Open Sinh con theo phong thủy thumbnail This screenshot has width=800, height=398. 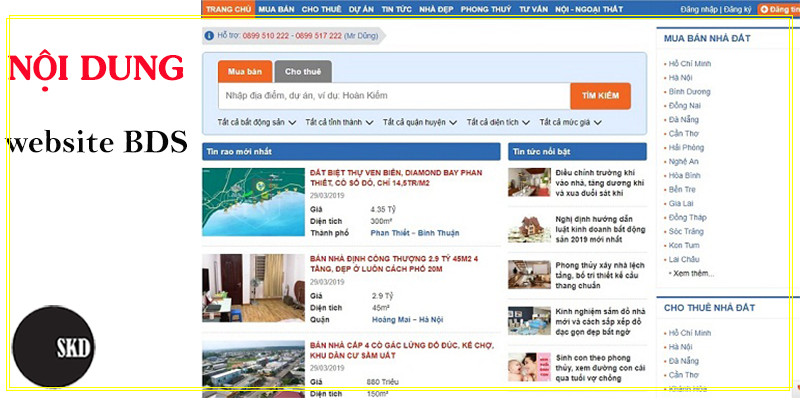click(x=529, y=367)
